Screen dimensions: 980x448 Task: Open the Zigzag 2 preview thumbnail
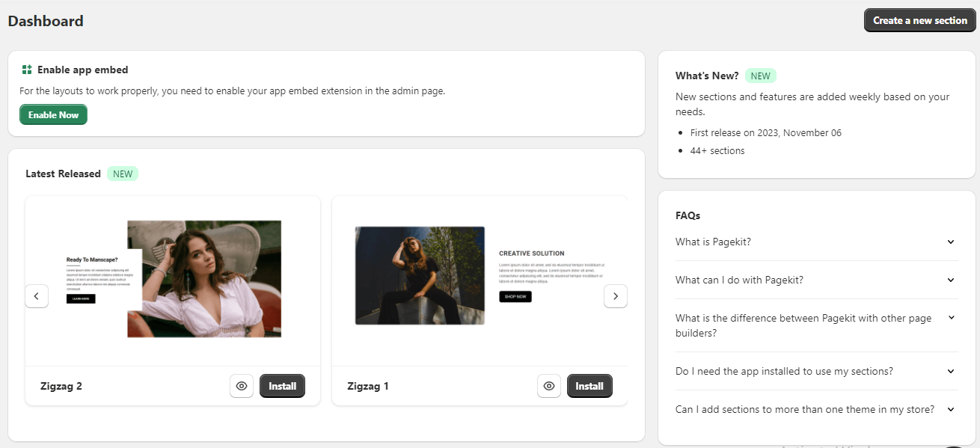point(174,279)
